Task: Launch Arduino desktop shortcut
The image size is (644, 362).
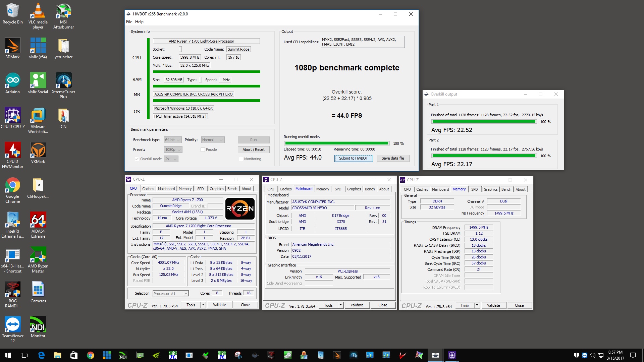Action: pos(12,83)
